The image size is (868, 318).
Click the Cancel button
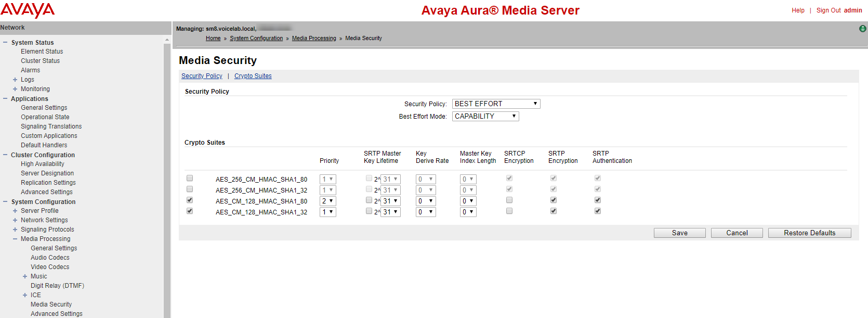click(737, 233)
